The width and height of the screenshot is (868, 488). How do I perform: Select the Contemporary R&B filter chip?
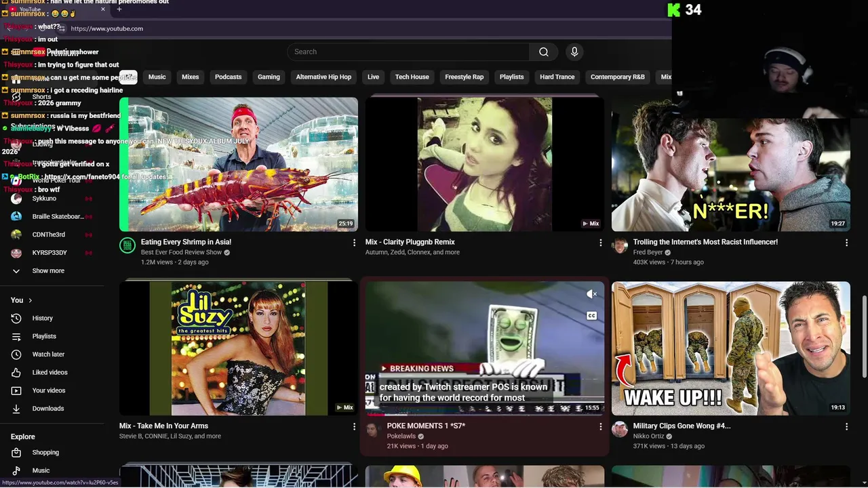618,77
